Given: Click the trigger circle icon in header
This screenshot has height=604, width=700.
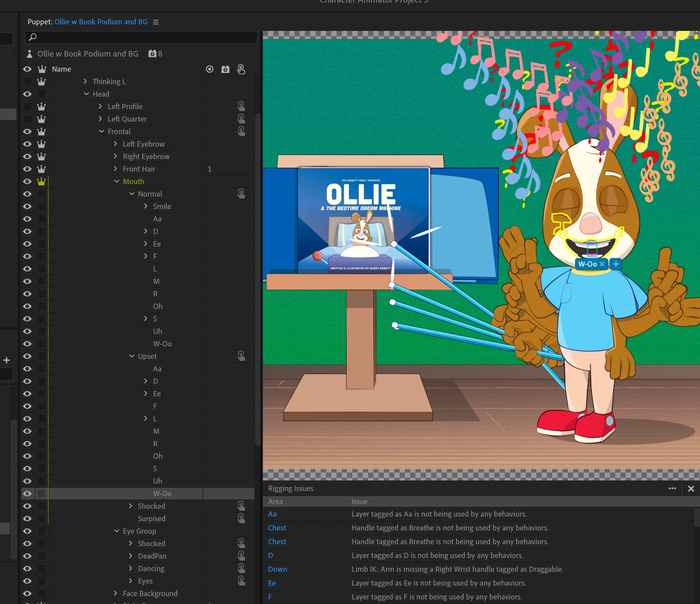Looking at the screenshot, I should point(209,69).
